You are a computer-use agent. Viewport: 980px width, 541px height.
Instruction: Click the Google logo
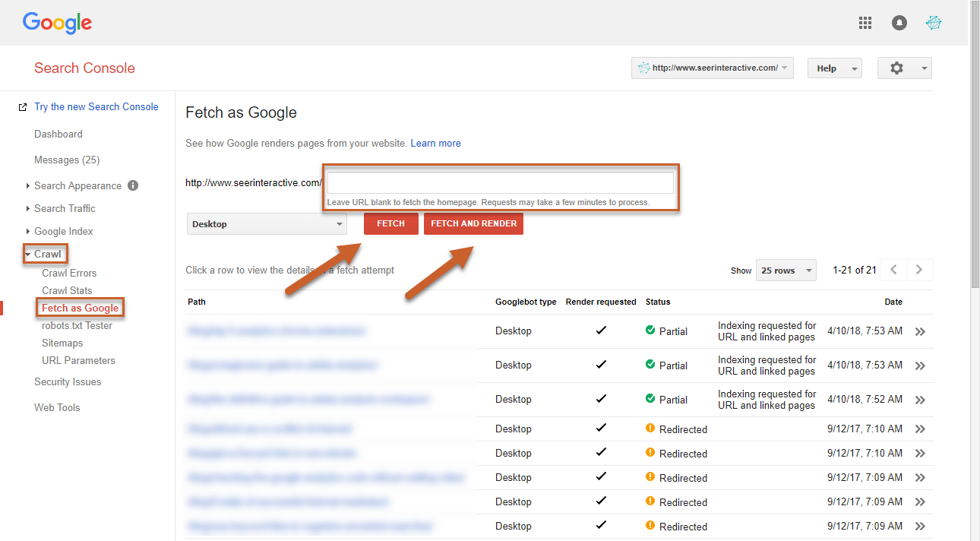pyautogui.click(x=57, y=23)
